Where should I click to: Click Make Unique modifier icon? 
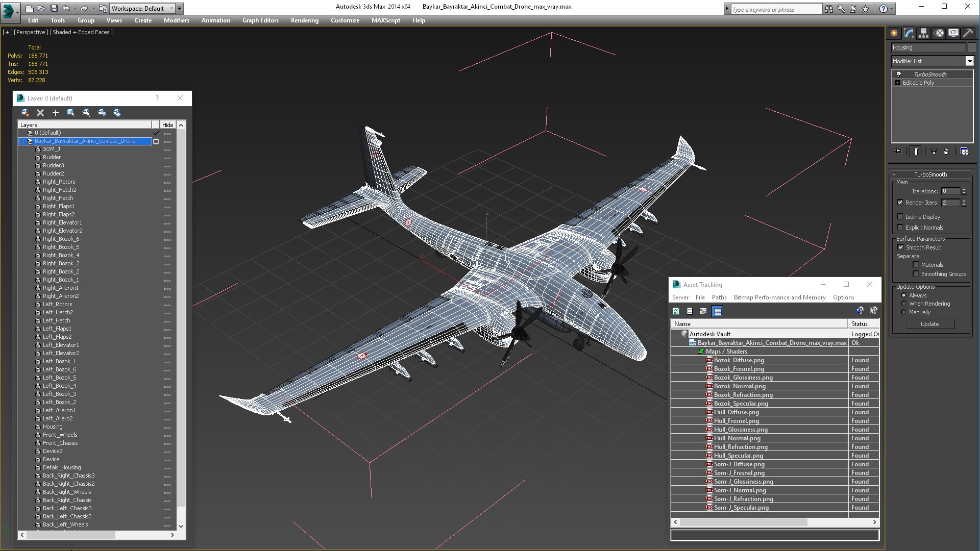click(x=934, y=152)
